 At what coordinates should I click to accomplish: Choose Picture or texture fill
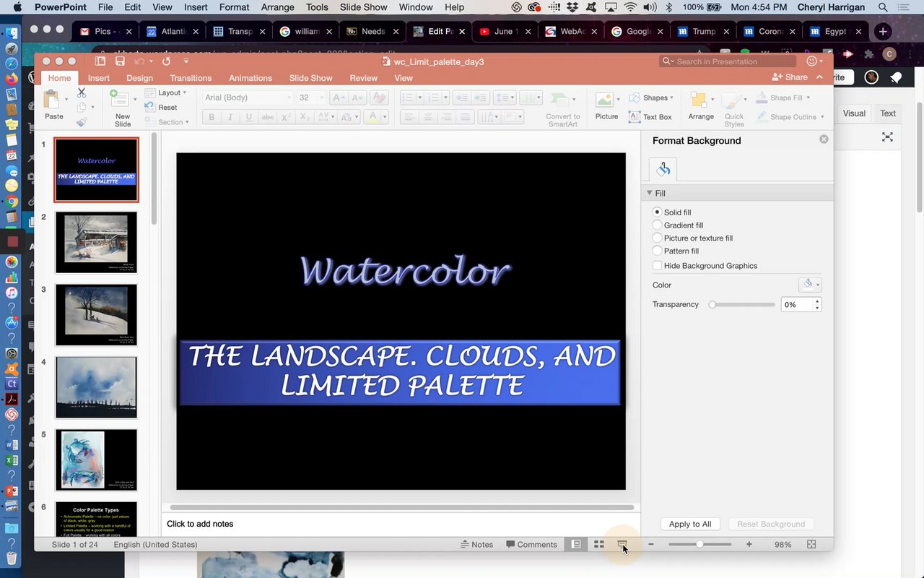pyautogui.click(x=657, y=238)
